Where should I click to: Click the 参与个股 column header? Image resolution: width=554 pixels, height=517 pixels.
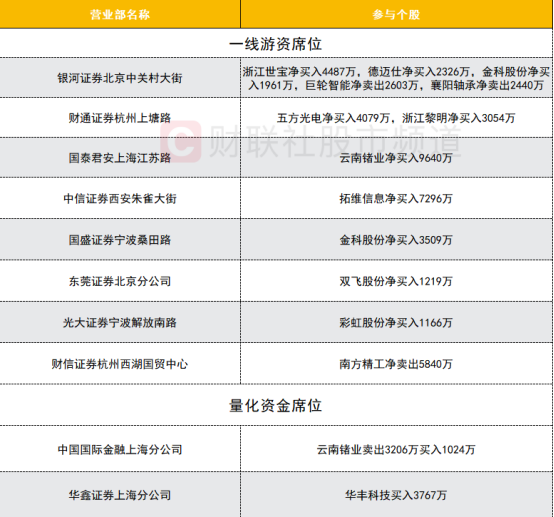pyautogui.click(x=396, y=14)
